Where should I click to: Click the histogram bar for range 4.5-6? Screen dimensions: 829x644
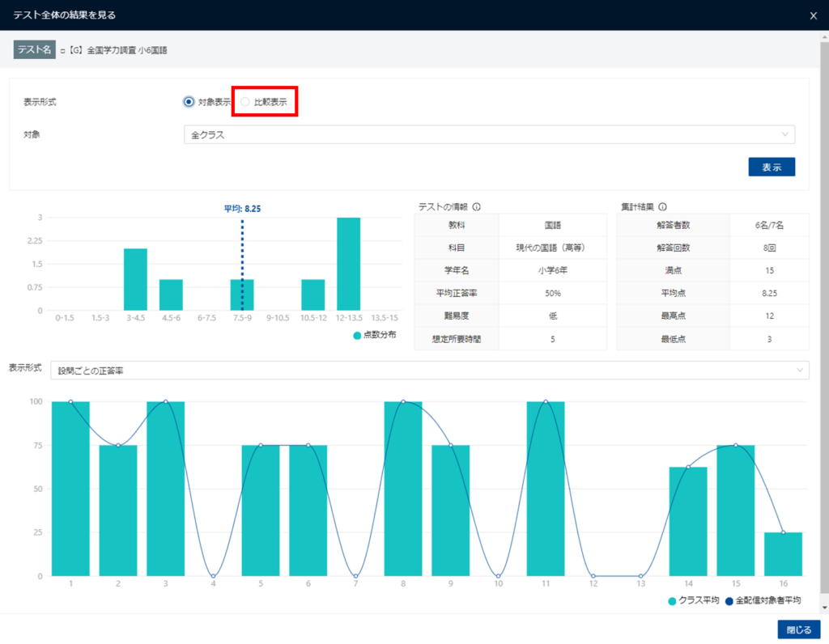171,294
